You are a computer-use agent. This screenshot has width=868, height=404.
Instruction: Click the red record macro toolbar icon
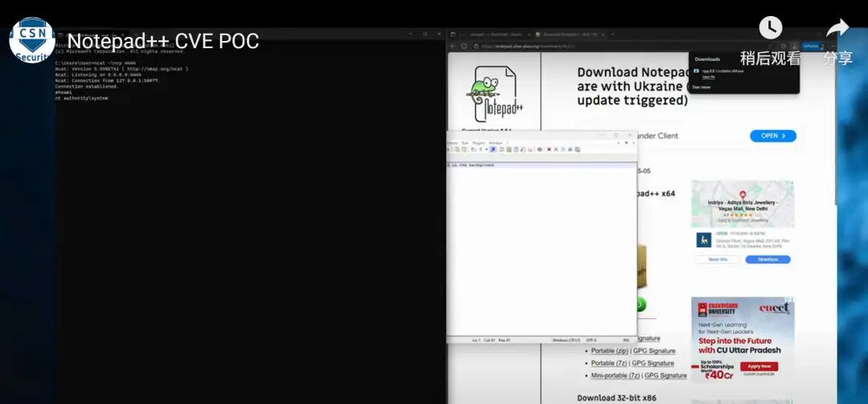pyautogui.click(x=549, y=149)
